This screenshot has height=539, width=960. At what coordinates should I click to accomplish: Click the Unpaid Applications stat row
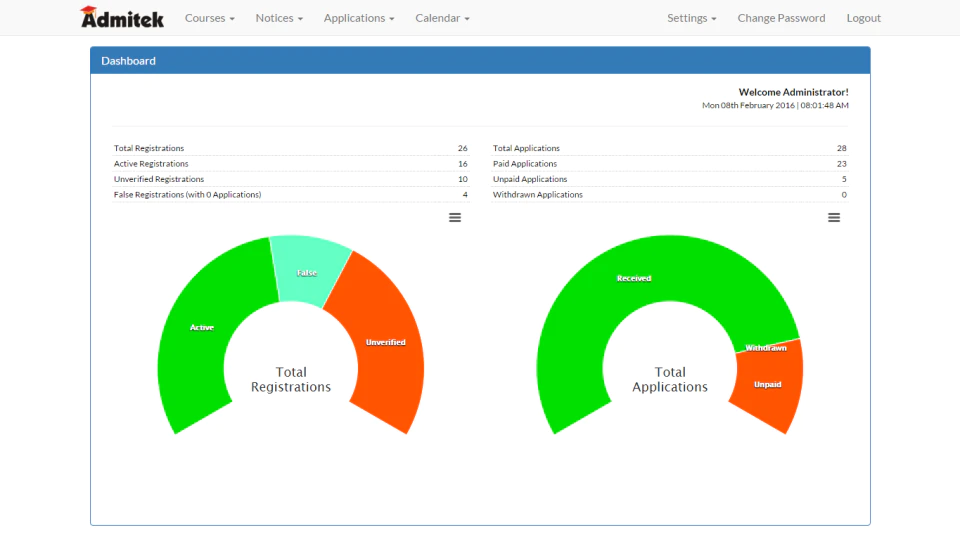click(x=670, y=179)
